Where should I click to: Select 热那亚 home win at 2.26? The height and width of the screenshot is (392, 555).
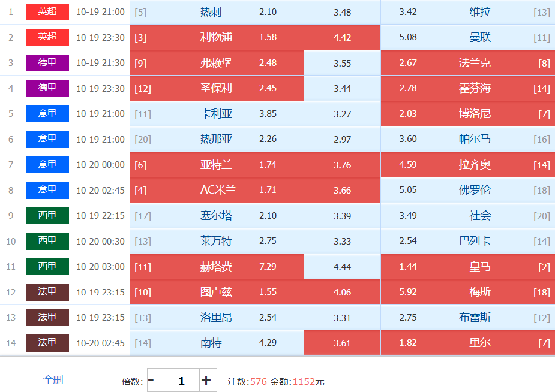click(x=217, y=139)
